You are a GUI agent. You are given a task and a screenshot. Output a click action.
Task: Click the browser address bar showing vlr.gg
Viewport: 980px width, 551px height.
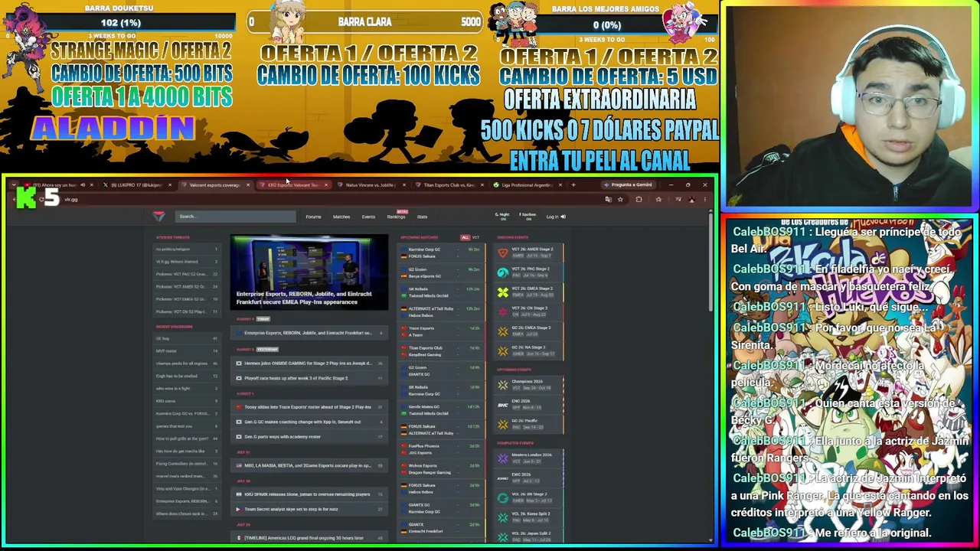(329, 200)
